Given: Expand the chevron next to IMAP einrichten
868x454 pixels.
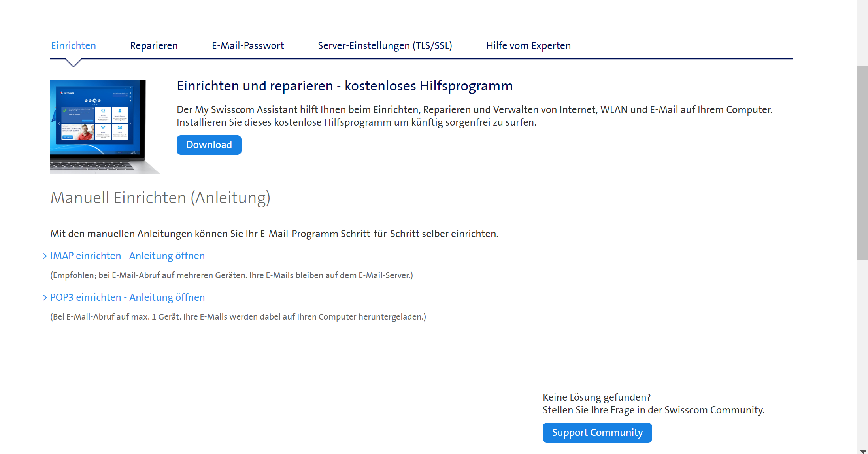Looking at the screenshot, I should [x=45, y=256].
